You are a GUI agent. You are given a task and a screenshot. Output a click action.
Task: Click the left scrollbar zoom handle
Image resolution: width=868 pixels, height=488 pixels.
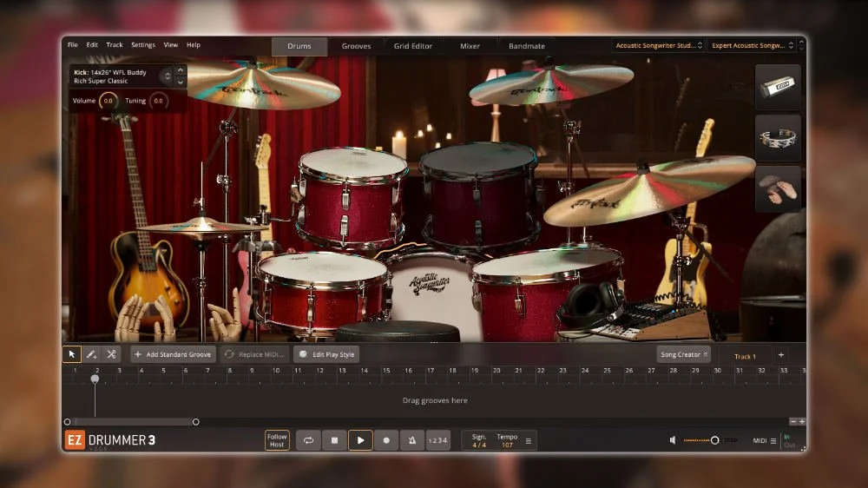tap(68, 422)
